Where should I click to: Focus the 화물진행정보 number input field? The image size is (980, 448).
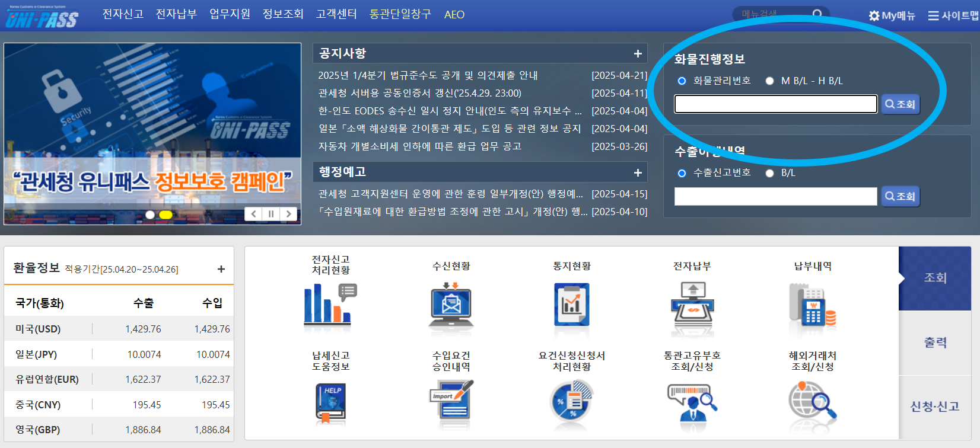pyautogui.click(x=776, y=104)
